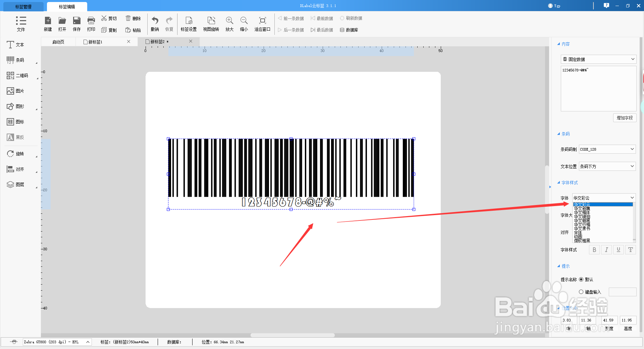Open the Zebra GT800 printer dropdown
The width and height of the screenshot is (644, 349).
57,342
